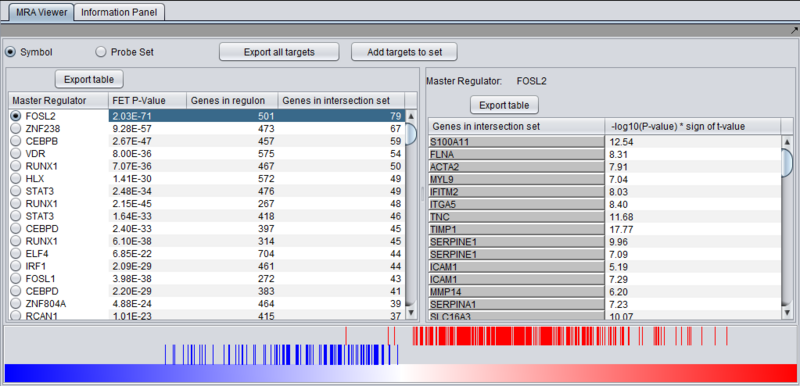Click Add targets to set button

click(404, 52)
